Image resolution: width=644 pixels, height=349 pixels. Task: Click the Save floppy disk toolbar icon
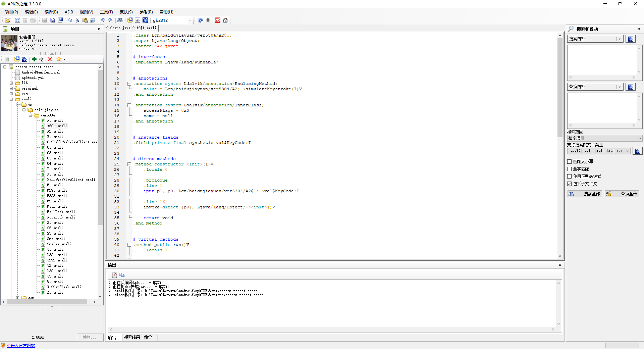tap(45, 20)
